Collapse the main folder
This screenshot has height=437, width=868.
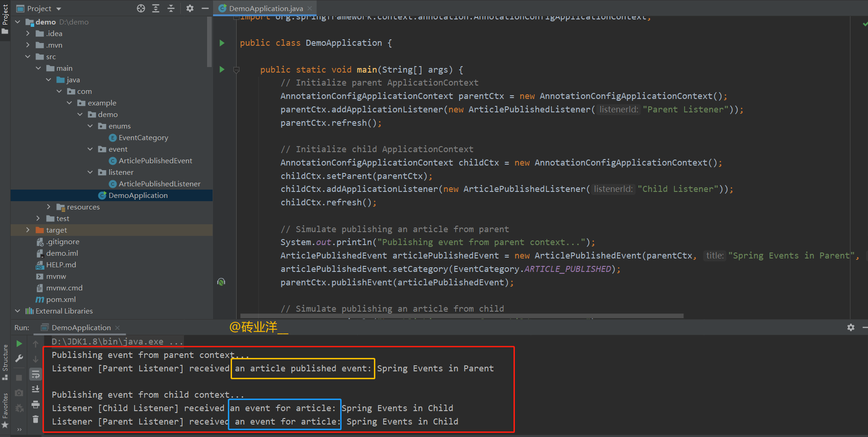point(38,68)
